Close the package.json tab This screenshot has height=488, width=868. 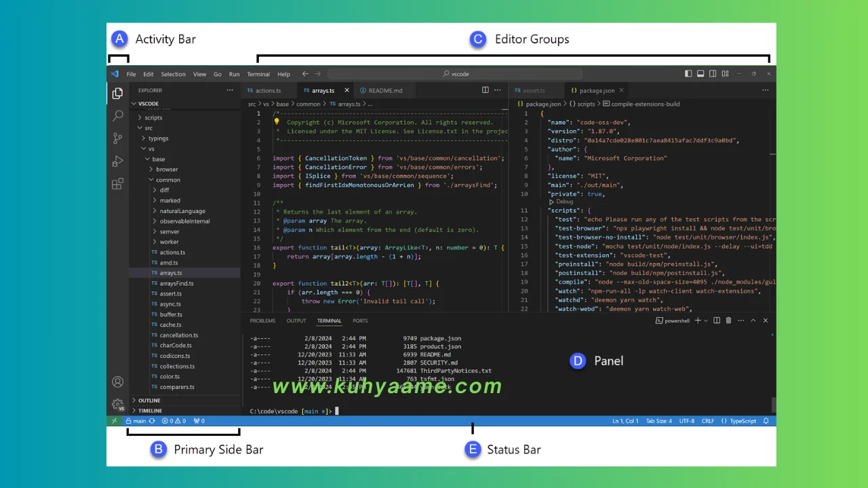[621, 90]
